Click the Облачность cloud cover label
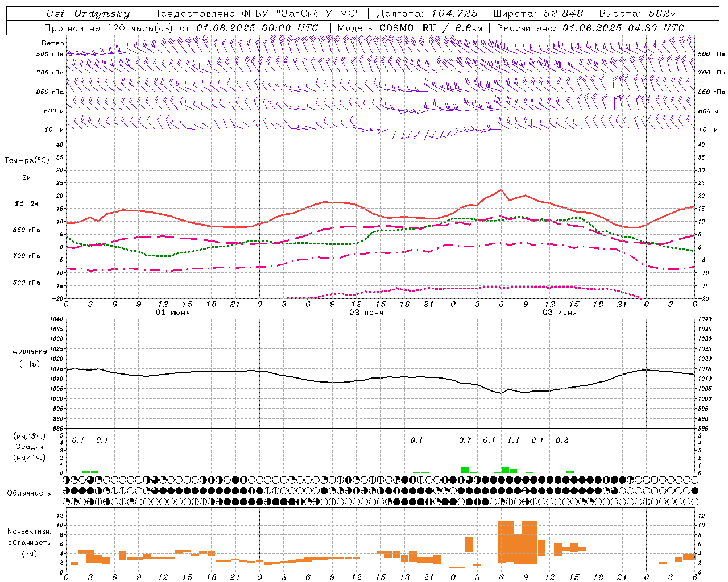 point(28,493)
